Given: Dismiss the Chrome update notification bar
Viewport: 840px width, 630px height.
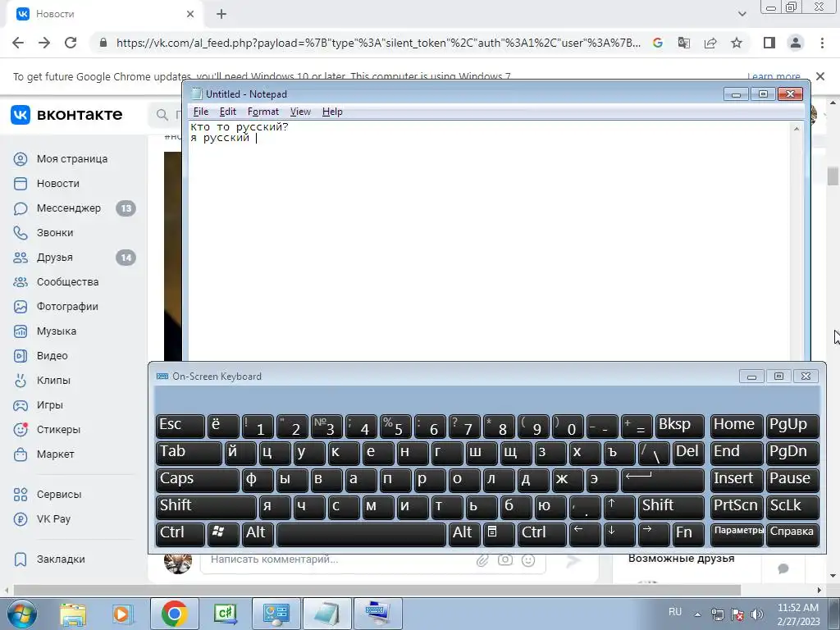Looking at the screenshot, I should pyautogui.click(x=820, y=76).
